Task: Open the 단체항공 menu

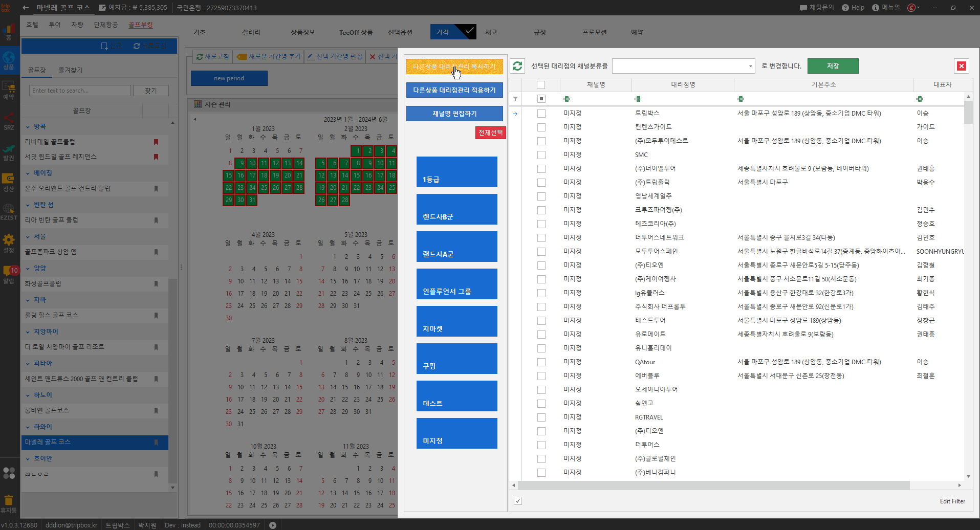Action: tap(106, 25)
